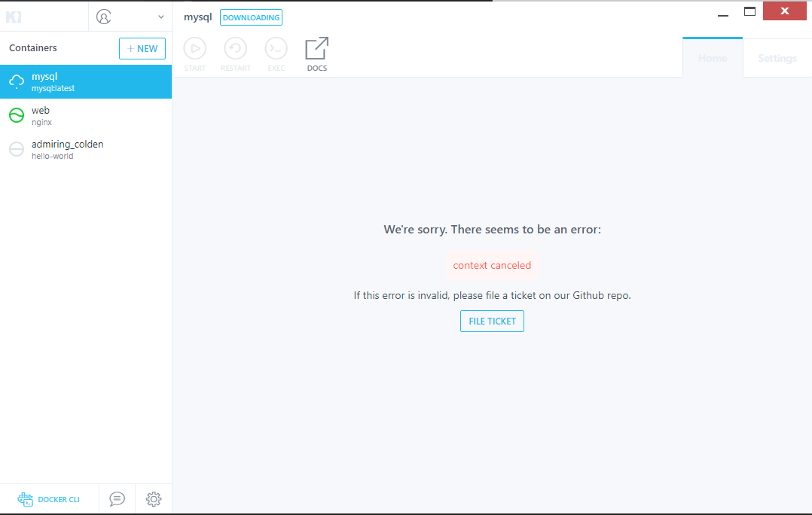
Task: Select the web nginx container
Action: coord(86,115)
